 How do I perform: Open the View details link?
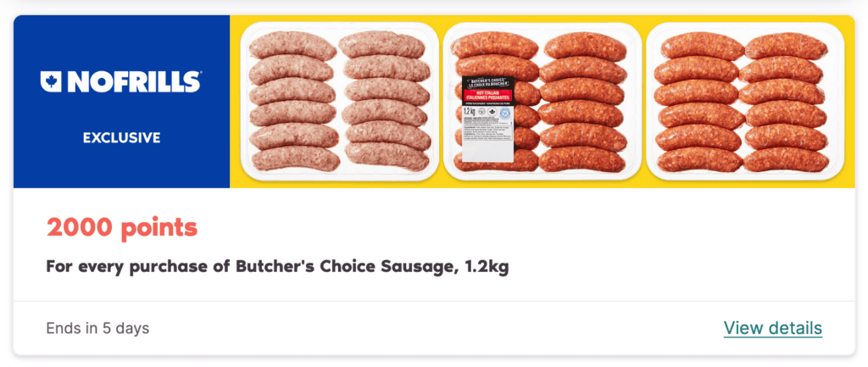[773, 328]
